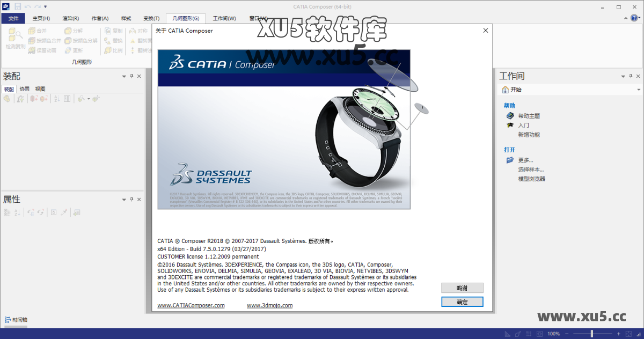The height and width of the screenshot is (339, 644).
Task: Open the 属性 panel dropdown menu
Action: coord(123,199)
